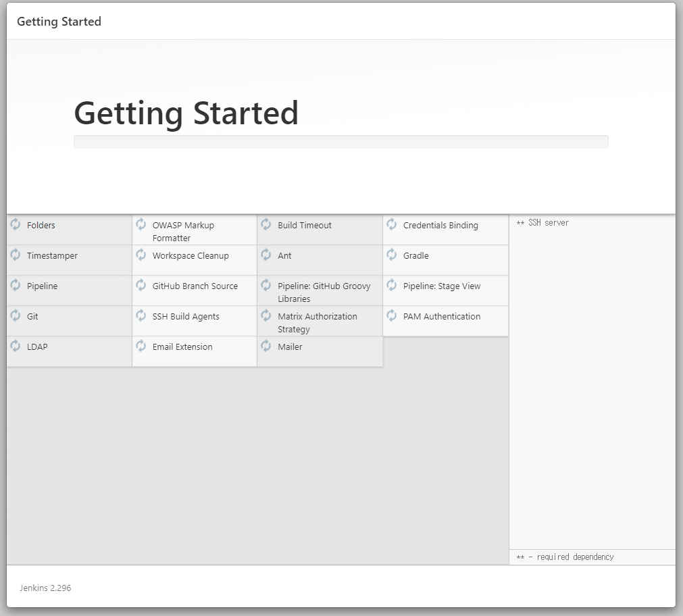Select the Ant plugin label
The image size is (683, 616).
tap(284, 256)
